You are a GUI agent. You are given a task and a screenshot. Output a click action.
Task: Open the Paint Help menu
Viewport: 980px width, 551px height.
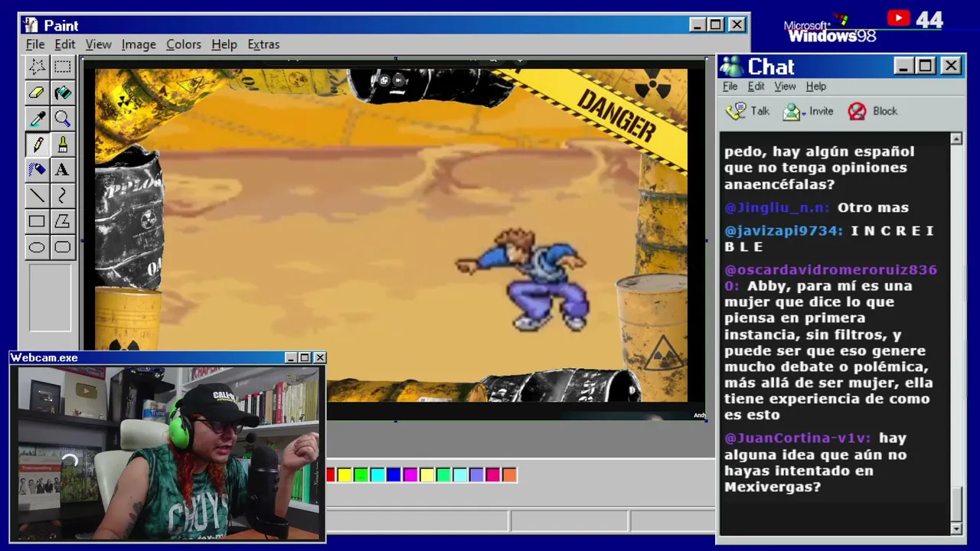pyautogui.click(x=224, y=44)
